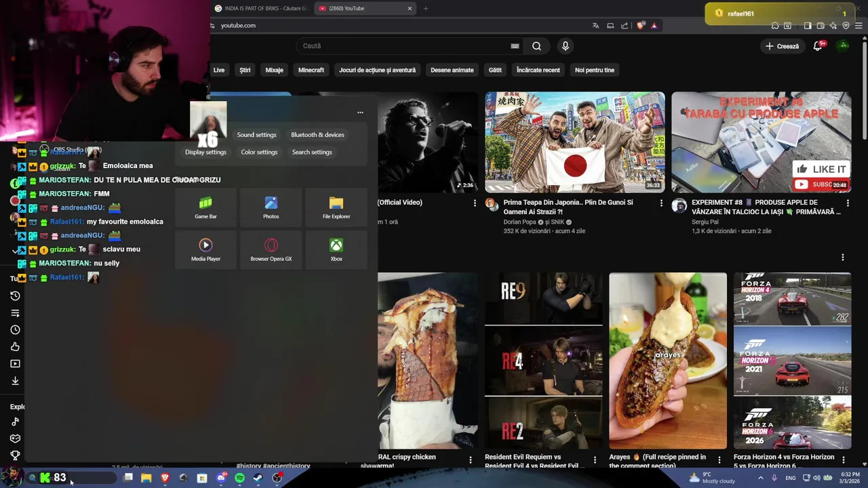Image resolution: width=868 pixels, height=488 pixels.
Task: Open the Japan flag video thumbnail
Action: coord(575,142)
